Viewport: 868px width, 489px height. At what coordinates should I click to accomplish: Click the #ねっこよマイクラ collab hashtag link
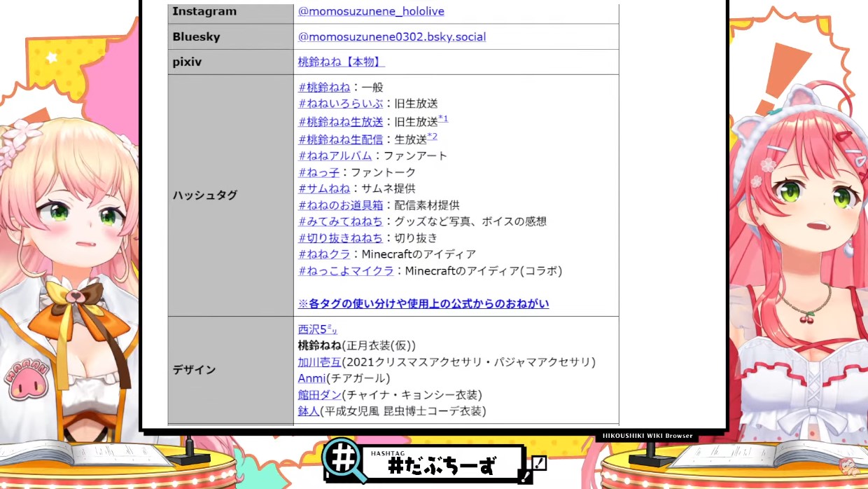(x=346, y=271)
